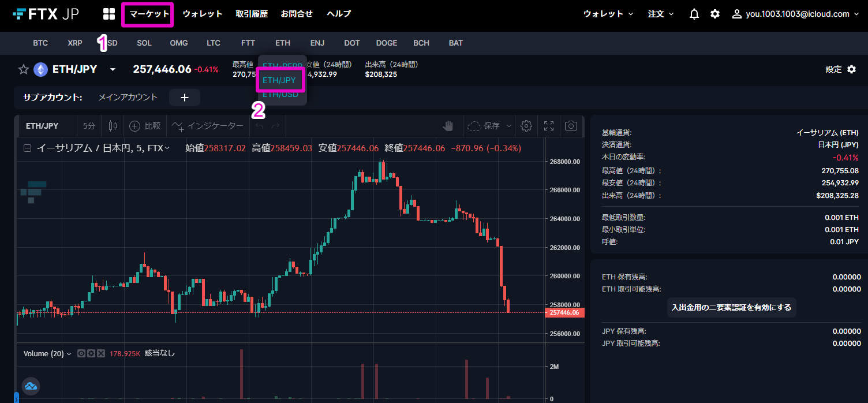
Task: Save the chart layout with 保存
Action: coord(483,126)
